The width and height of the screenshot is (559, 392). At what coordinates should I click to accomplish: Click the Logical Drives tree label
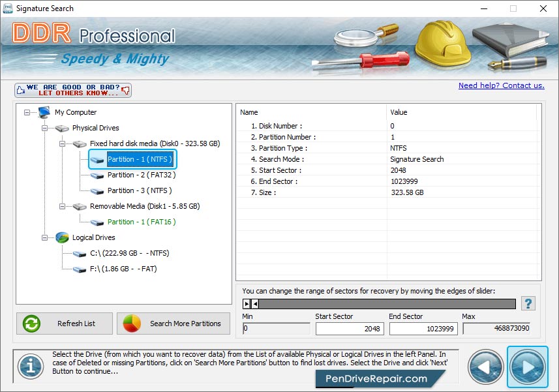click(x=93, y=237)
